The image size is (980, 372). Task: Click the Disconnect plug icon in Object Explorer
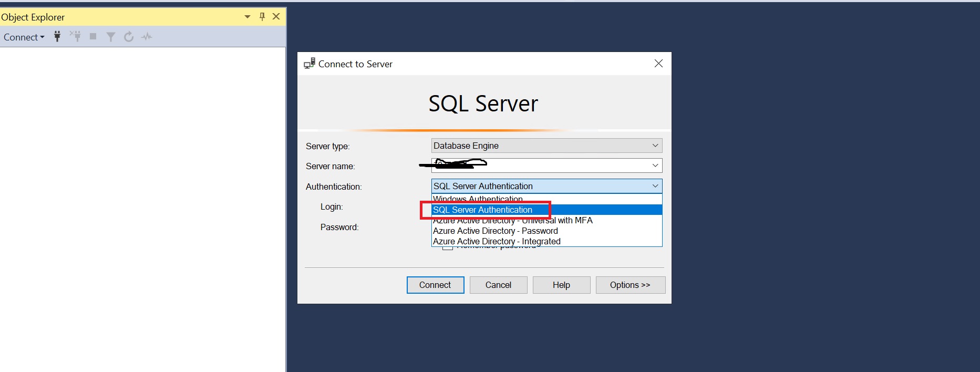75,36
